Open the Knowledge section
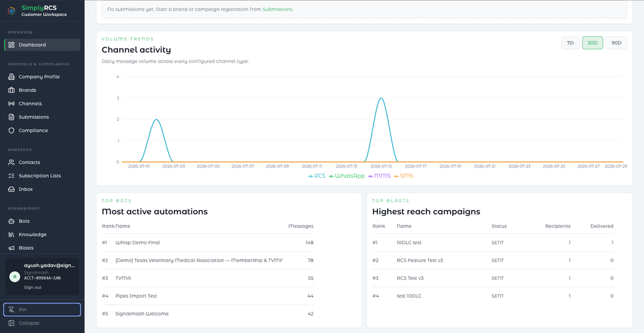 pyautogui.click(x=42, y=234)
